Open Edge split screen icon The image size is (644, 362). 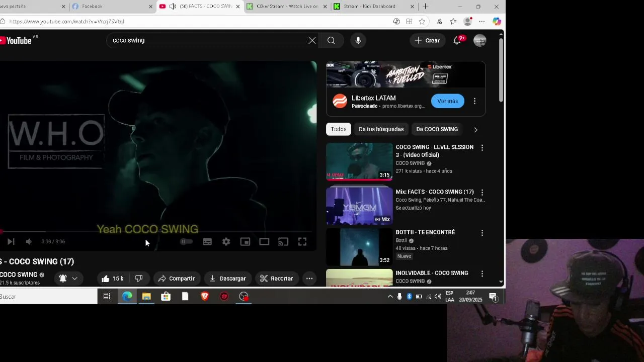[410, 22]
